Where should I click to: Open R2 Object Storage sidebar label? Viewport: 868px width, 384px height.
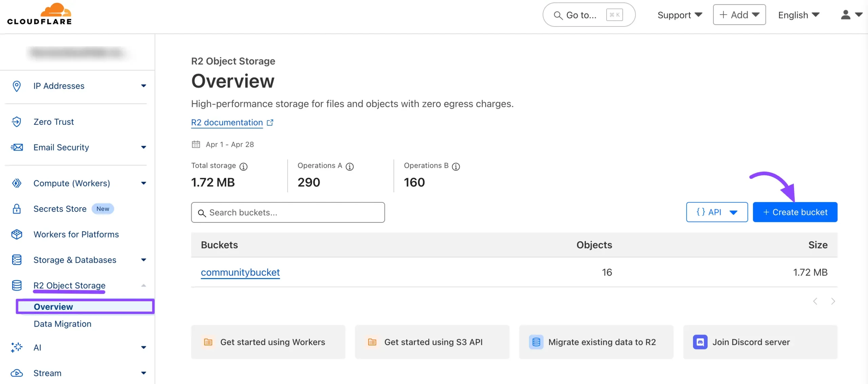pyautogui.click(x=69, y=285)
